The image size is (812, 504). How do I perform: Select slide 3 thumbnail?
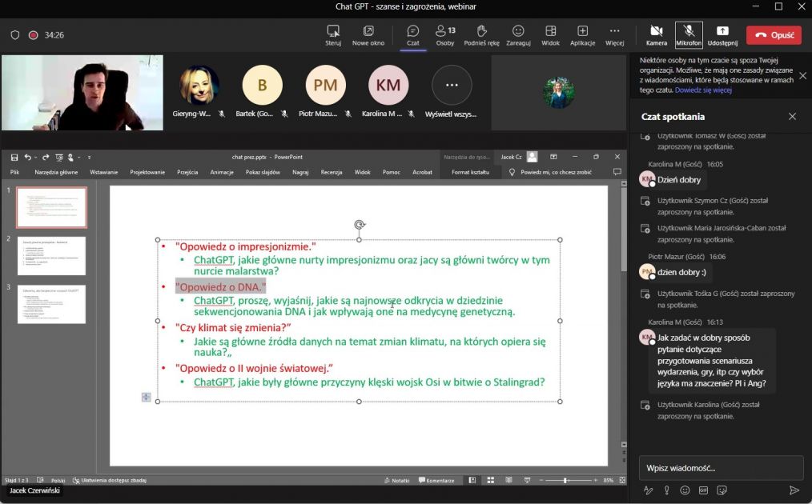(52, 304)
